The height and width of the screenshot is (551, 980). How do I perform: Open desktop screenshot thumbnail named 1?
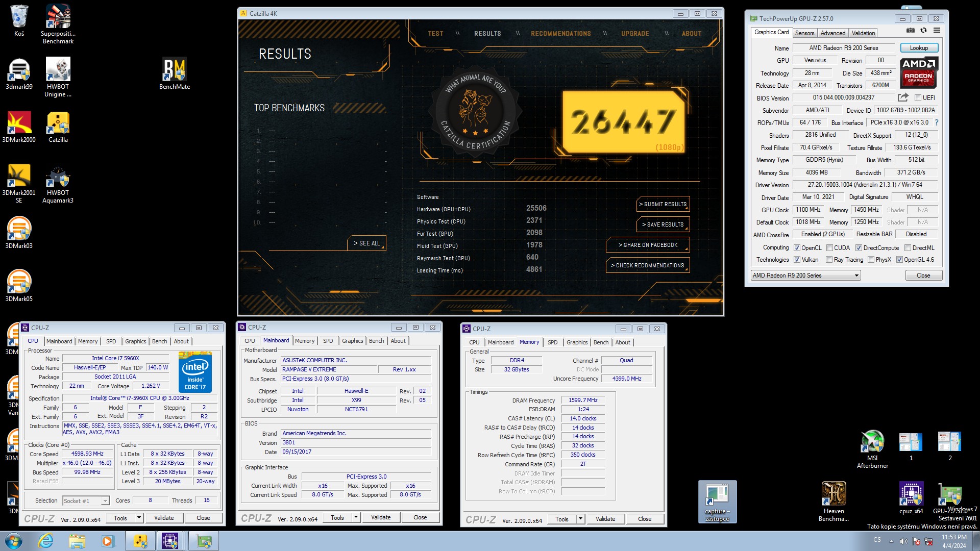click(911, 446)
